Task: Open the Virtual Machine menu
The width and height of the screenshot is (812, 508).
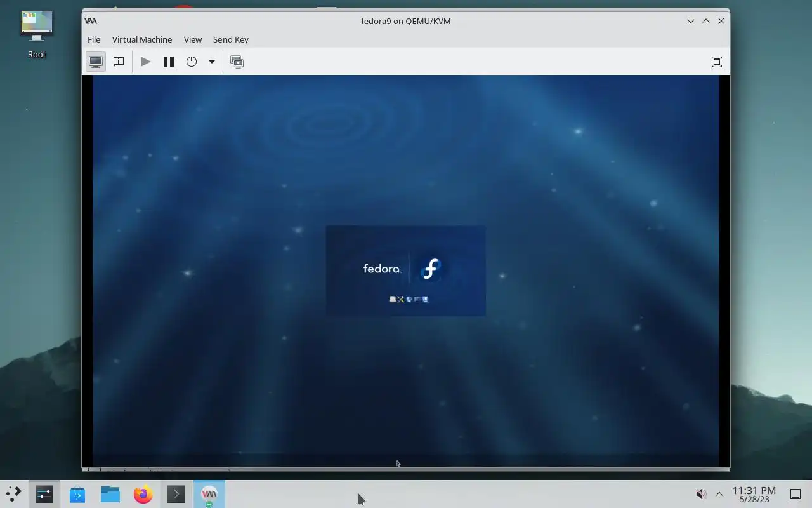Action: click(142, 39)
